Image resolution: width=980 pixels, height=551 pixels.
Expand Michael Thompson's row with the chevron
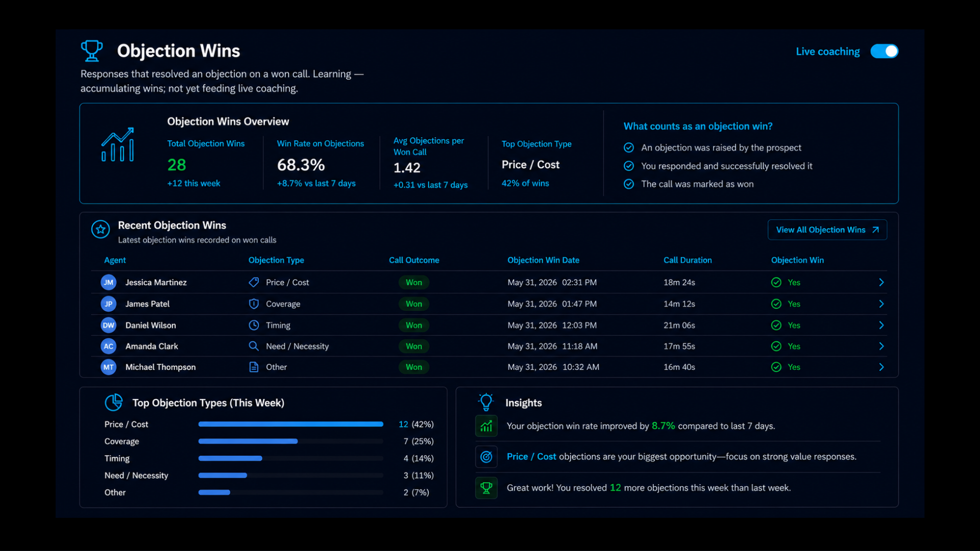(881, 367)
